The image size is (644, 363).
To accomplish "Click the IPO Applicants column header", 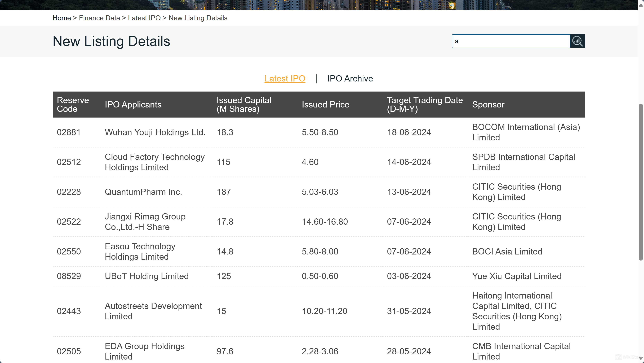I will click(x=133, y=104).
